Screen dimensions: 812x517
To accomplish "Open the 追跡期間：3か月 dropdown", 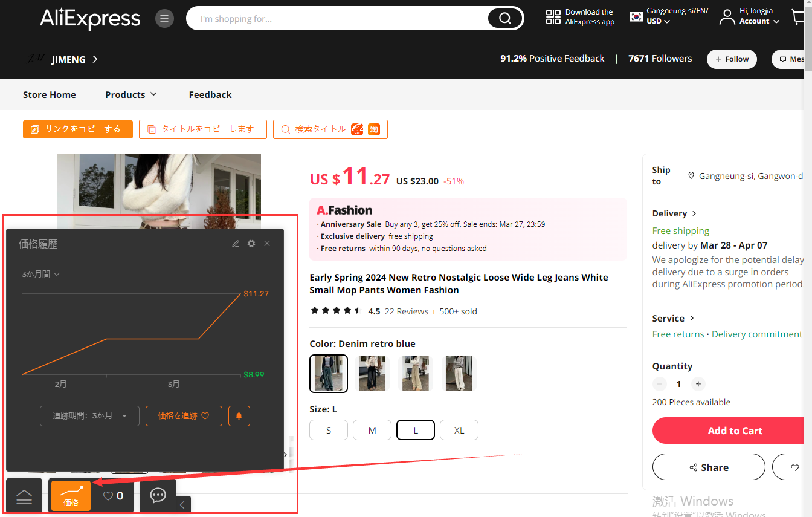I will point(89,416).
